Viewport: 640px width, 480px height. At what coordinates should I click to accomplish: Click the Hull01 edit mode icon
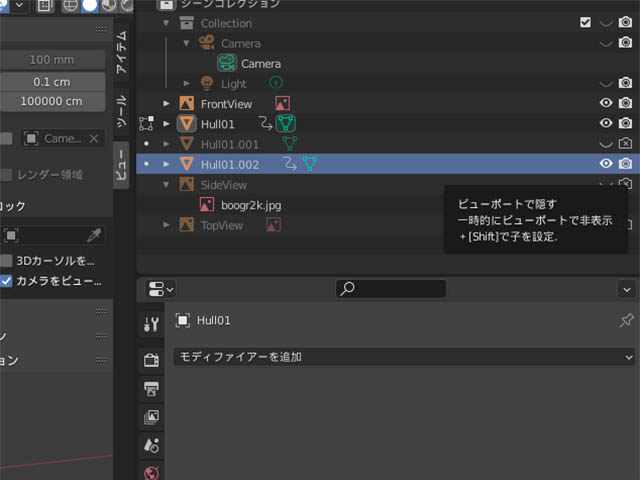pyautogui.click(x=146, y=123)
